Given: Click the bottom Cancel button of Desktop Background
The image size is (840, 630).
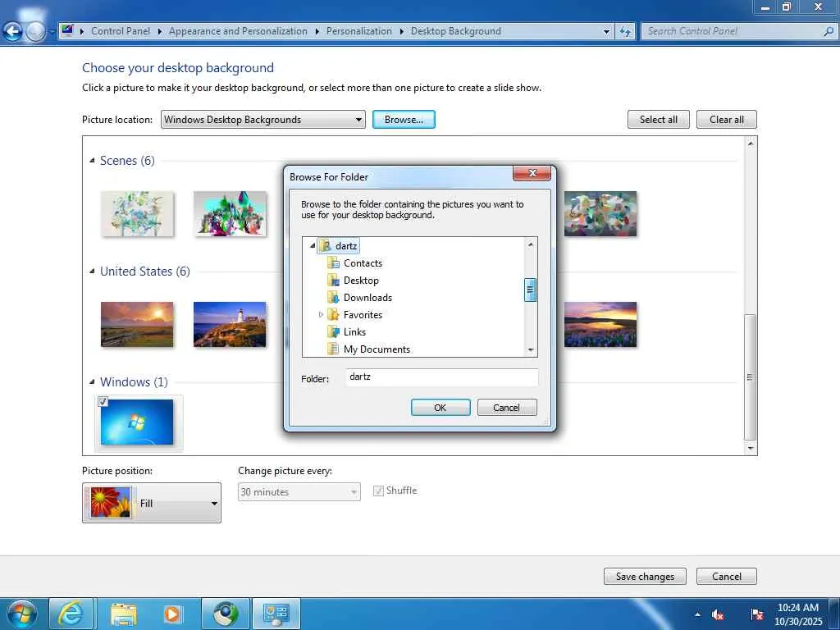Looking at the screenshot, I should 727,577.
